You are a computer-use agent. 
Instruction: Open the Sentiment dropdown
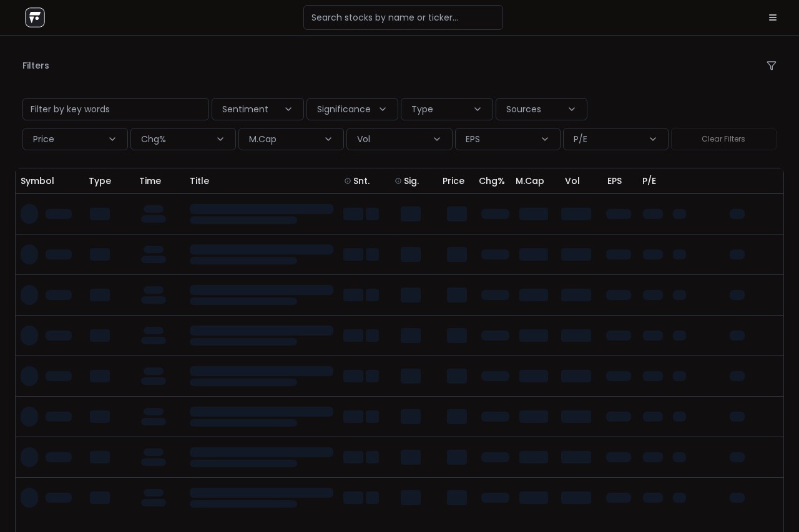[x=258, y=109]
